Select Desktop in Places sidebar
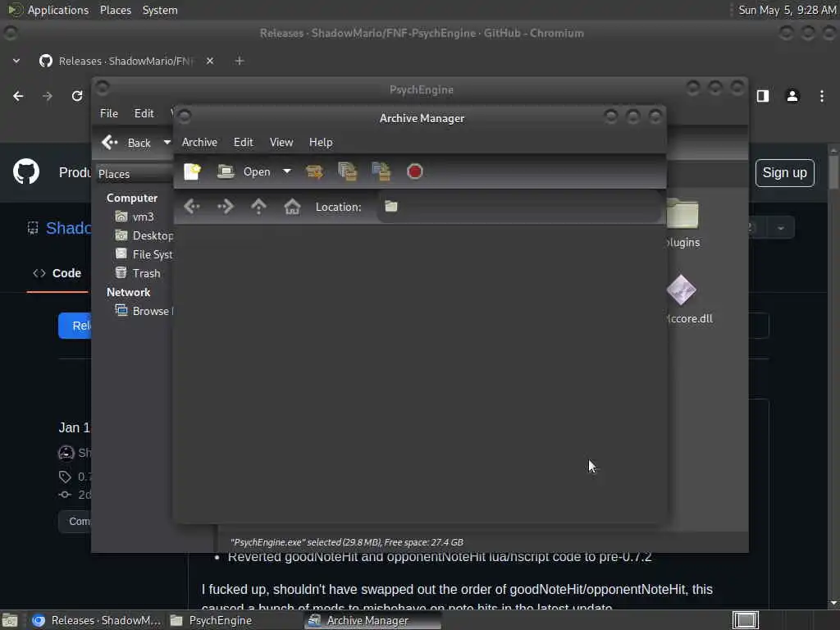Image resolution: width=840 pixels, height=630 pixels. [144, 235]
